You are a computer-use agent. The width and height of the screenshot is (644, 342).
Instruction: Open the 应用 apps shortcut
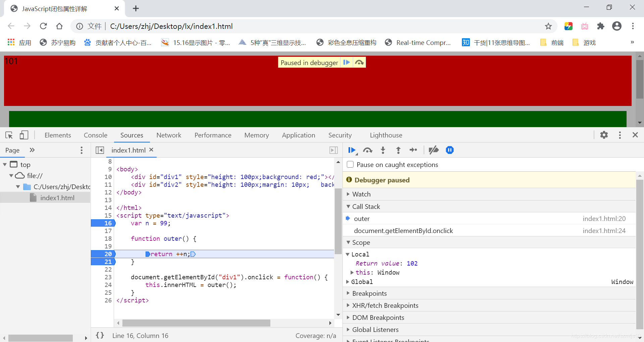coord(19,43)
